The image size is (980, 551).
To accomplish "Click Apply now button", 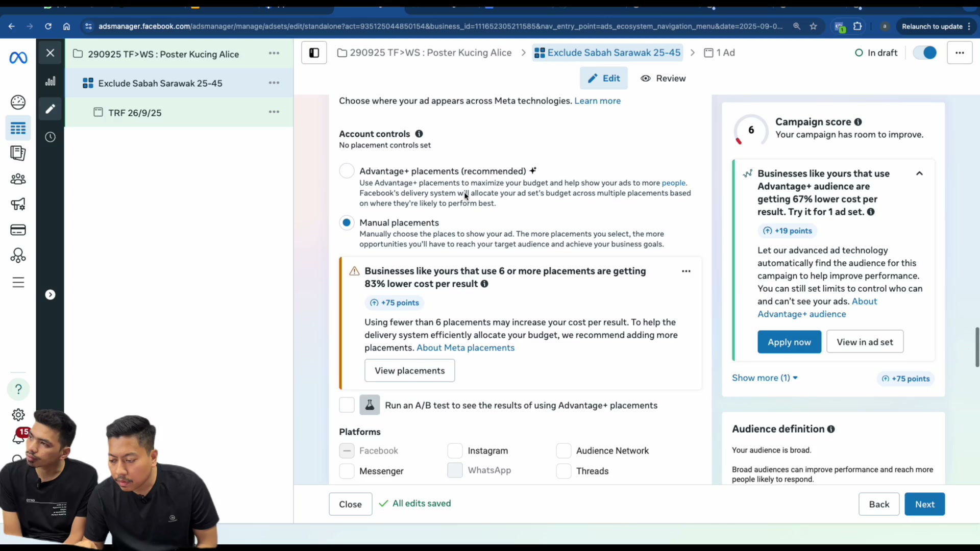I will pyautogui.click(x=789, y=342).
